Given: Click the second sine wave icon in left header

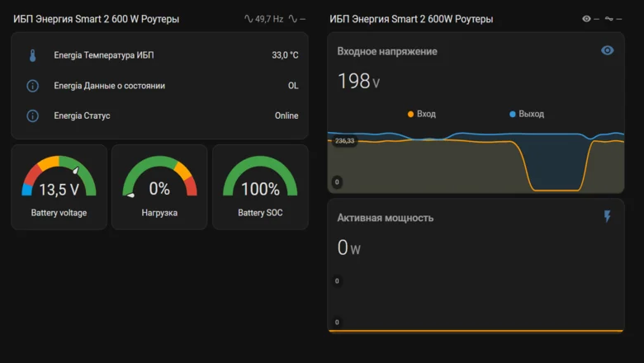Looking at the screenshot, I should point(292,19).
